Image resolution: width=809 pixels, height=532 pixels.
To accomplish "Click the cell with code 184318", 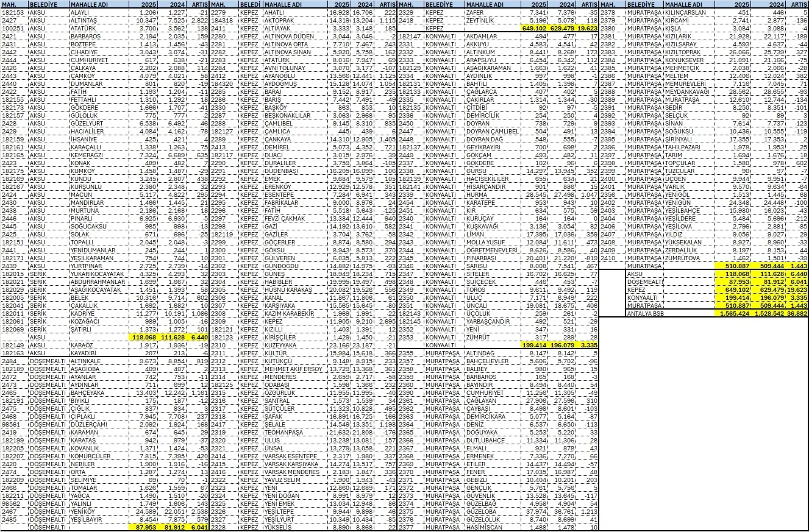I will point(223,20).
